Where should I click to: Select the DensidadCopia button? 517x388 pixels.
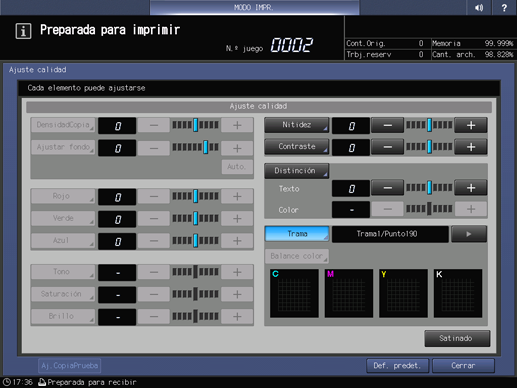[63, 125]
